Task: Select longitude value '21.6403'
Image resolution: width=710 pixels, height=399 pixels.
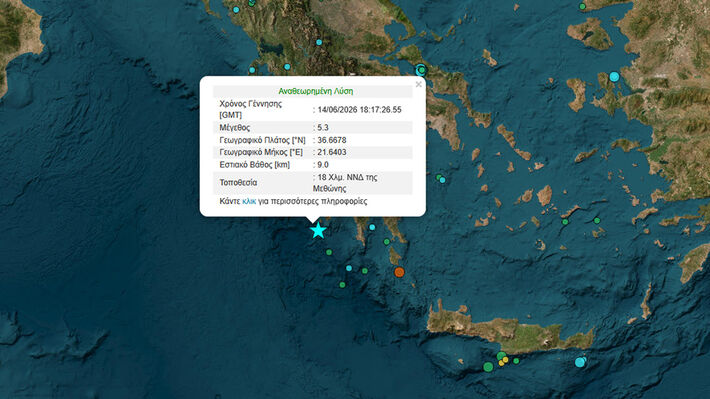Action: 332,152
